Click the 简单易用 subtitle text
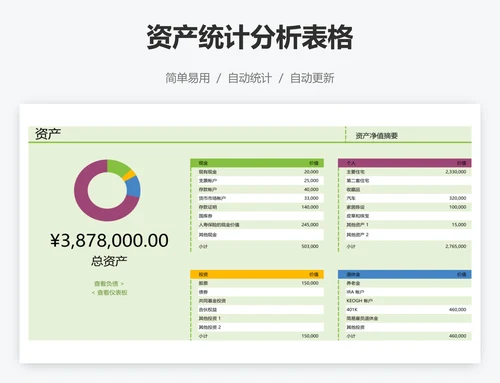500x383 pixels. coord(188,78)
